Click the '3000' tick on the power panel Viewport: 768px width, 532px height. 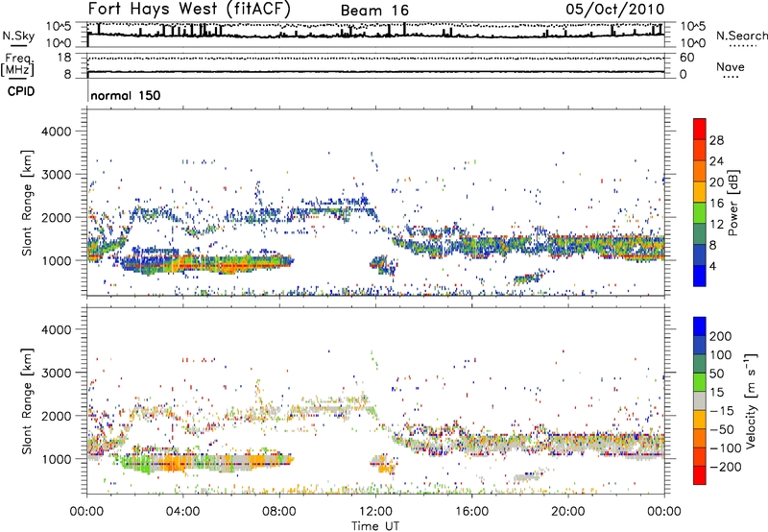(x=57, y=175)
